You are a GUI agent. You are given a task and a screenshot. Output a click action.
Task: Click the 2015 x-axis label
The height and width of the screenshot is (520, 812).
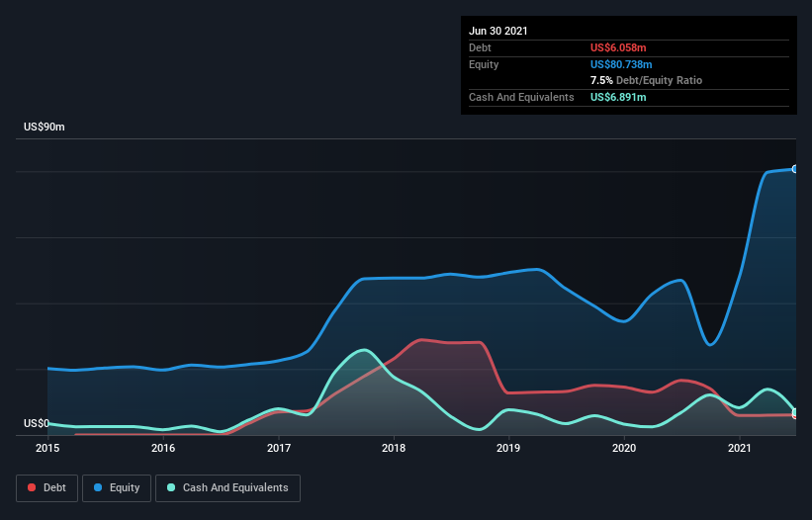coord(47,448)
